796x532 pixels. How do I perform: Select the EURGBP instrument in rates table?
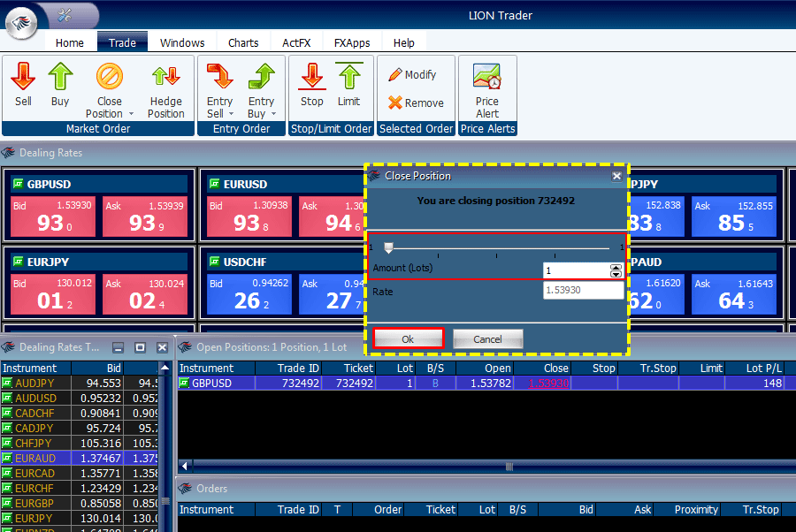click(34, 503)
